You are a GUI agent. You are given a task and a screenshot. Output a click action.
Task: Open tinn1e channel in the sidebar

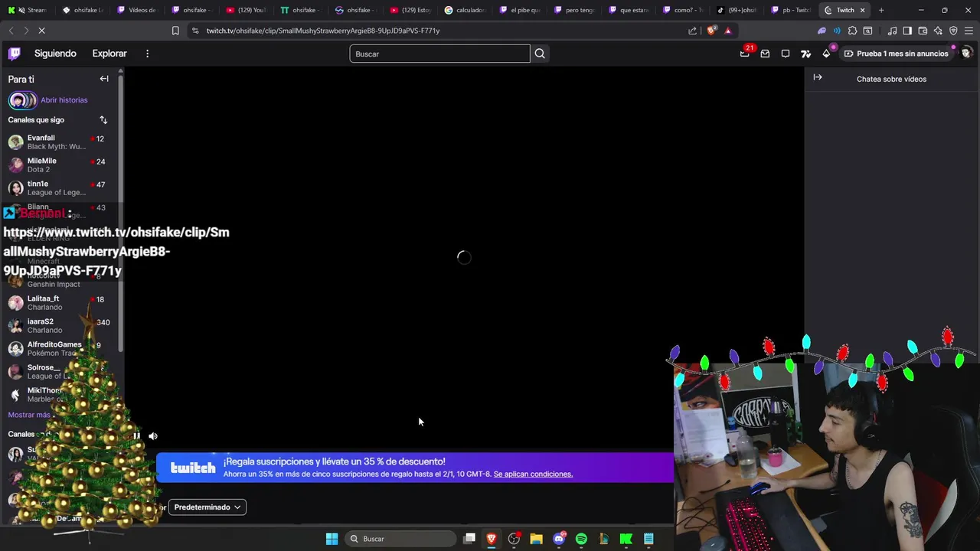(60, 187)
